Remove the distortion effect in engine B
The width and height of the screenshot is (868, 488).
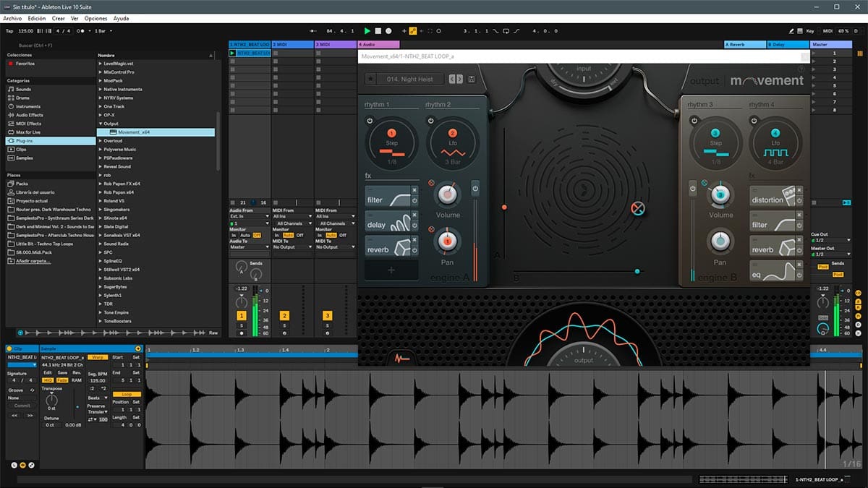799,190
